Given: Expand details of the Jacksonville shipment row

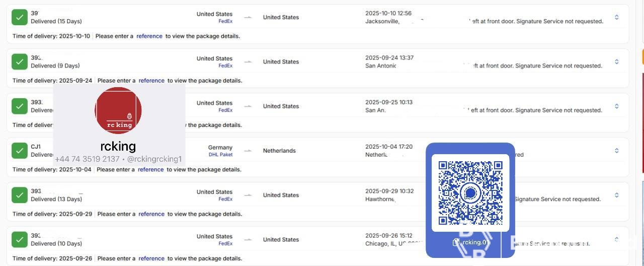Looking at the screenshot, I should (x=616, y=17).
